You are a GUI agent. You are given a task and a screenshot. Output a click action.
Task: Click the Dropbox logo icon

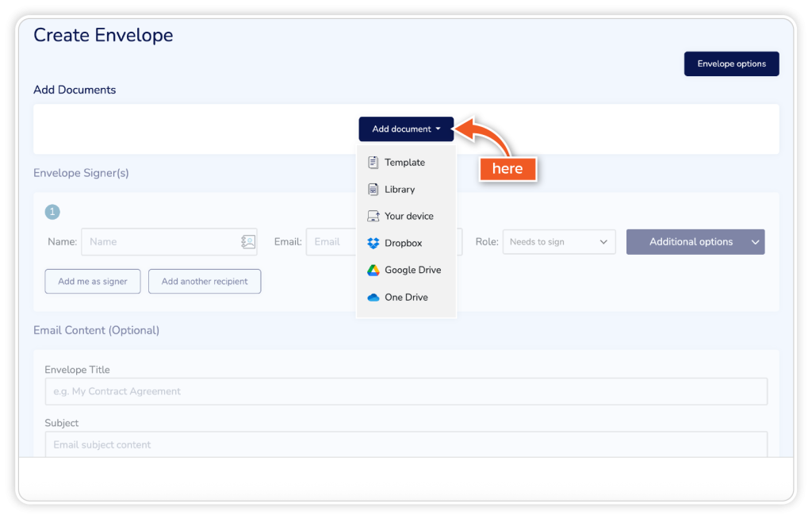(x=373, y=244)
